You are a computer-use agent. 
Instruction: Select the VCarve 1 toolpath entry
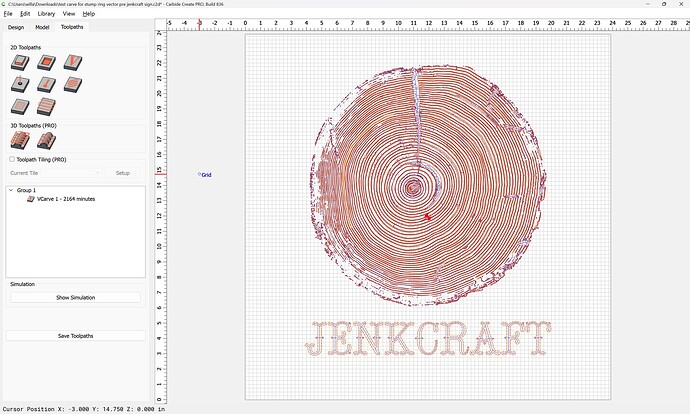(x=66, y=199)
